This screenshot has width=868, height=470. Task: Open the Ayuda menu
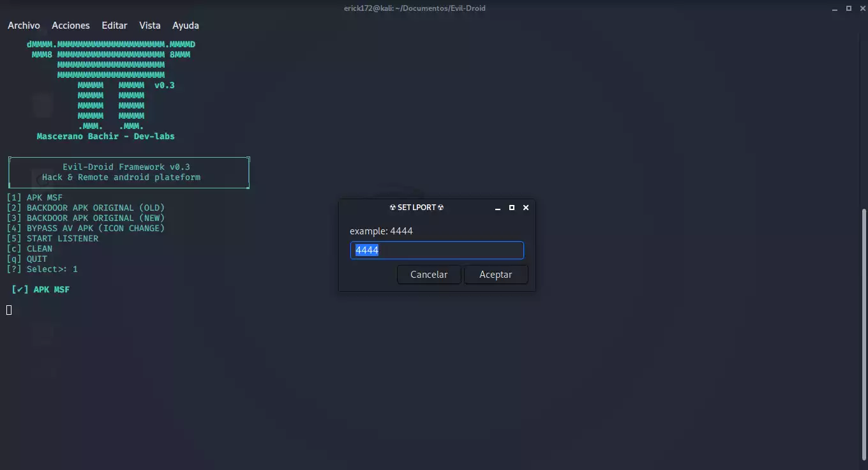click(x=186, y=26)
